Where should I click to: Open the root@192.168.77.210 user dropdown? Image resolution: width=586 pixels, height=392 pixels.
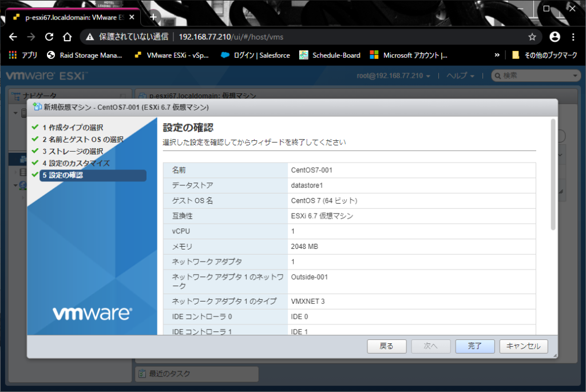point(394,76)
